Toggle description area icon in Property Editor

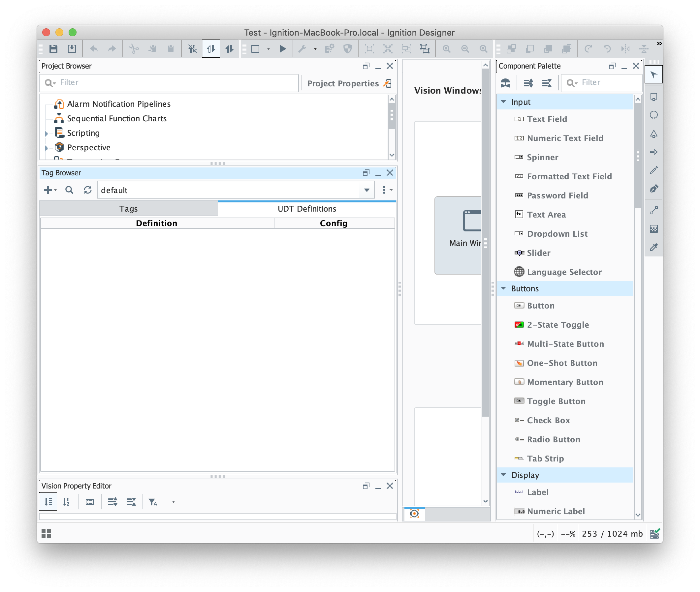(x=90, y=502)
